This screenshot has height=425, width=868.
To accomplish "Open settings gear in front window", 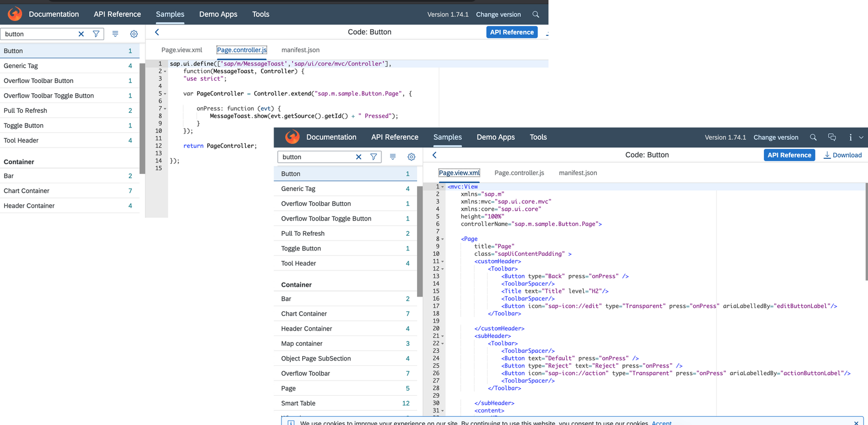I will point(411,157).
